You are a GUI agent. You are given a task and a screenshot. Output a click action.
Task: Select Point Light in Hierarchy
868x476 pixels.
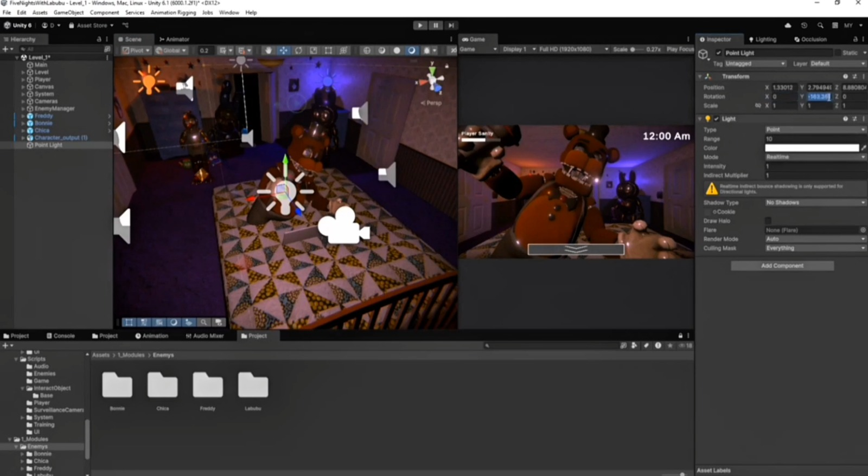click(48, 145)
